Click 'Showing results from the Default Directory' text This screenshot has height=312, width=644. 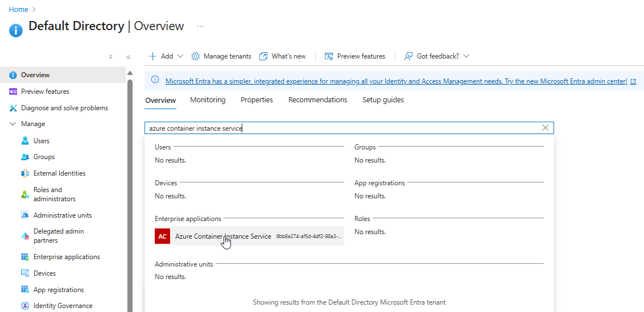tap(349, 302)
